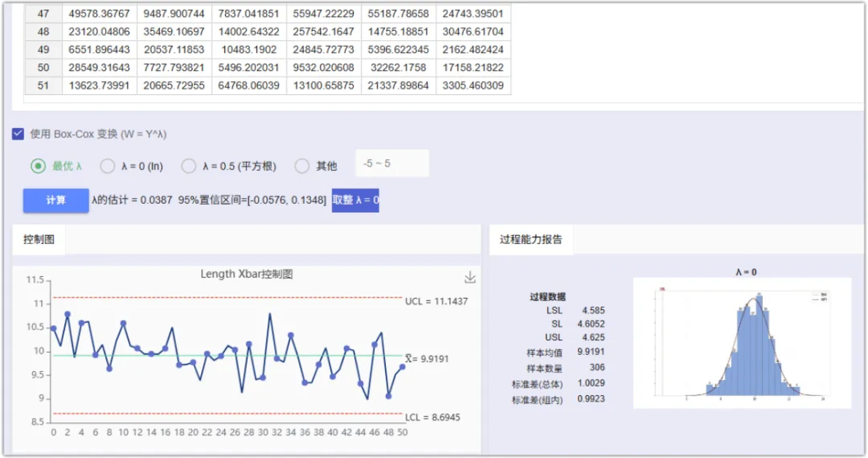Download the Length Xbar control chart
Screen dimensions: 868x458
[x=470, y=277]
